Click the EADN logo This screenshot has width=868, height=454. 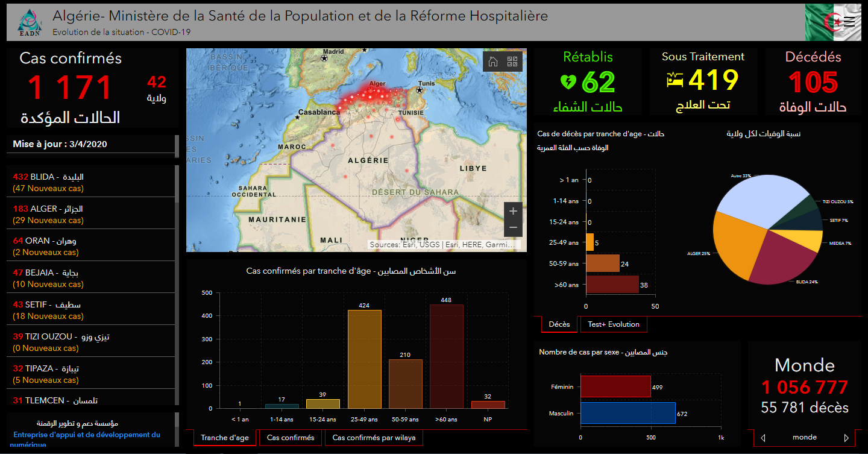tap(29, 22)
